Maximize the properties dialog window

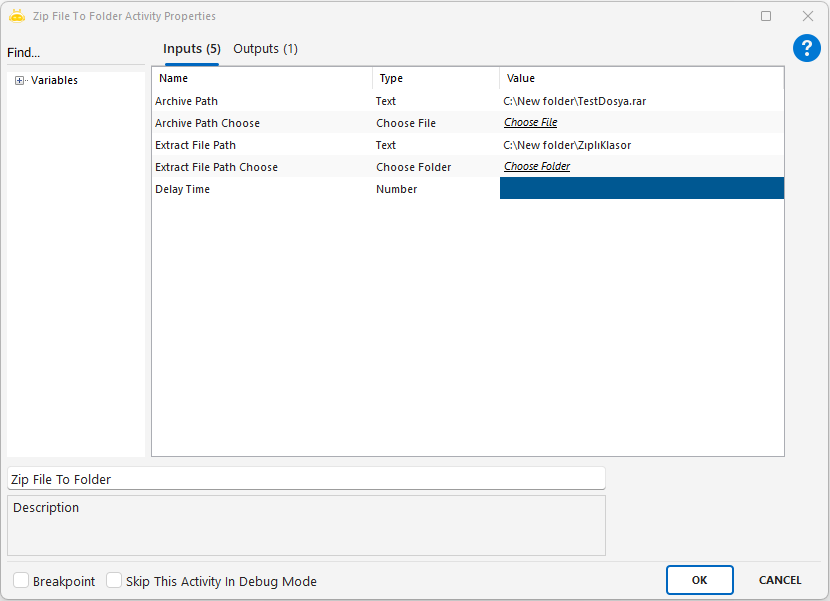click(766, 16)
